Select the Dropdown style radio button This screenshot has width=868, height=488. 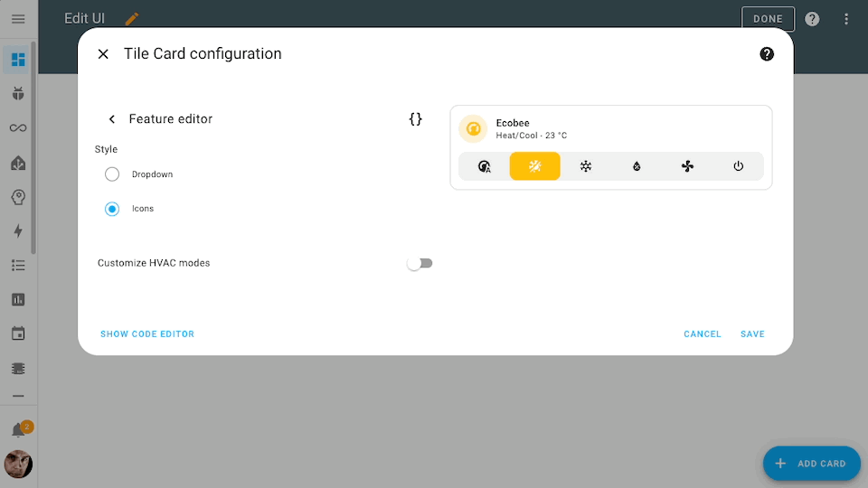click(x=112, y=174)
